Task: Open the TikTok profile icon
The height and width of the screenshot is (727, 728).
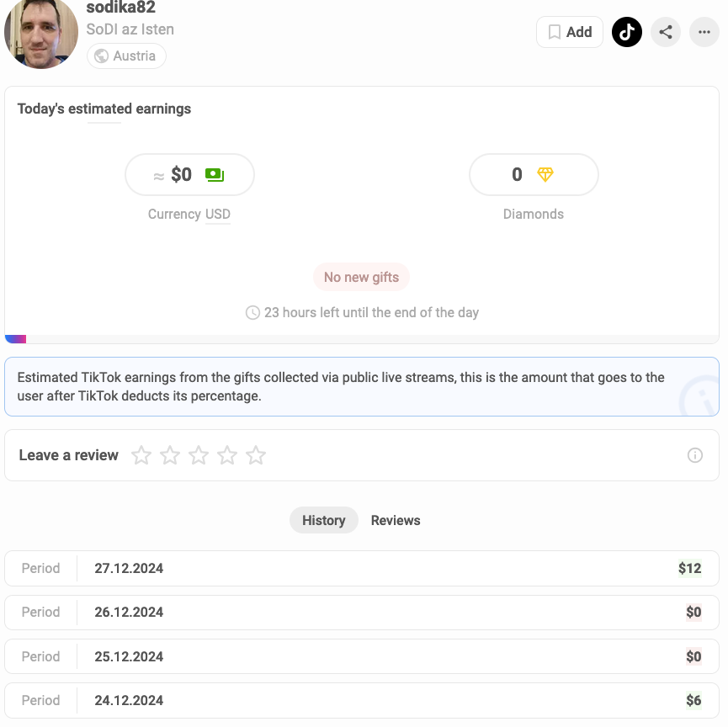Action: pos(626,32)
